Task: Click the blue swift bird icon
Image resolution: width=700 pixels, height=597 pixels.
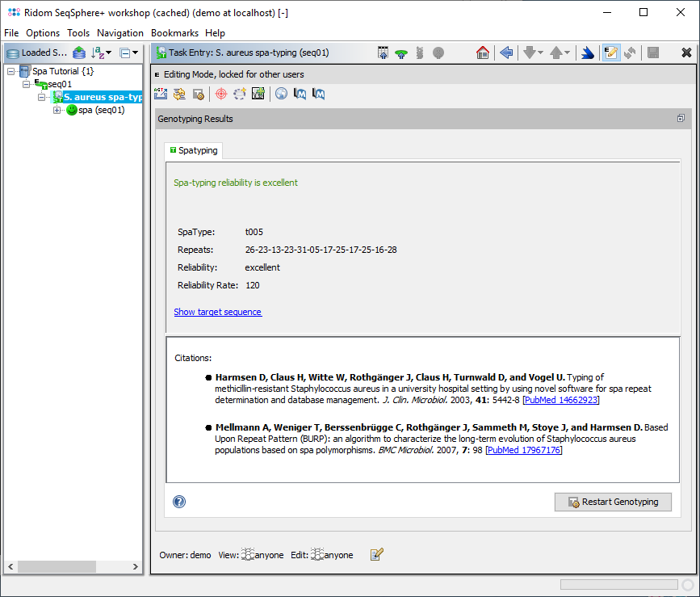Action: pyautogui.click(x=588, y=53)
